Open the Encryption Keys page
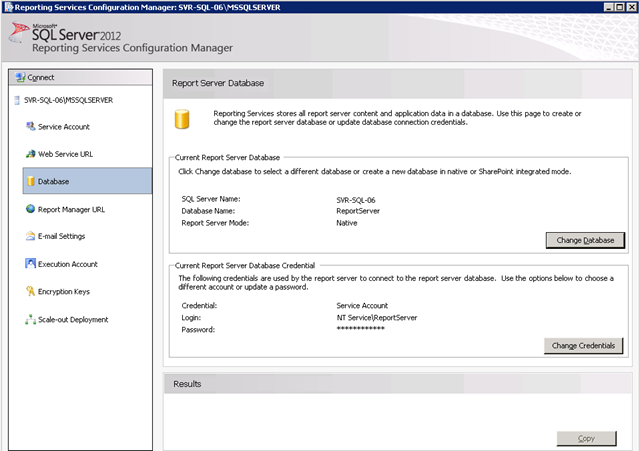 tap(64, 292)
